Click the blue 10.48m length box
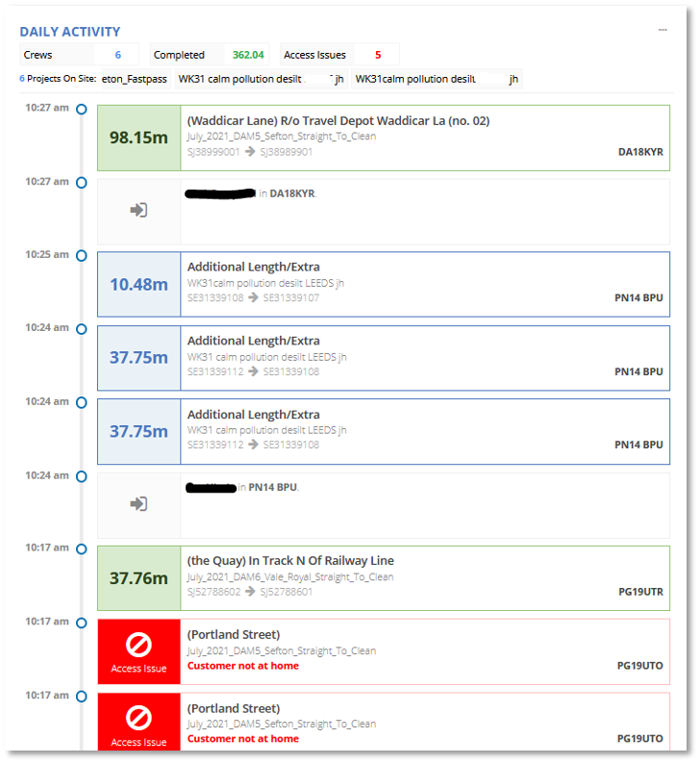700x764 pixels. coord(138,285)
